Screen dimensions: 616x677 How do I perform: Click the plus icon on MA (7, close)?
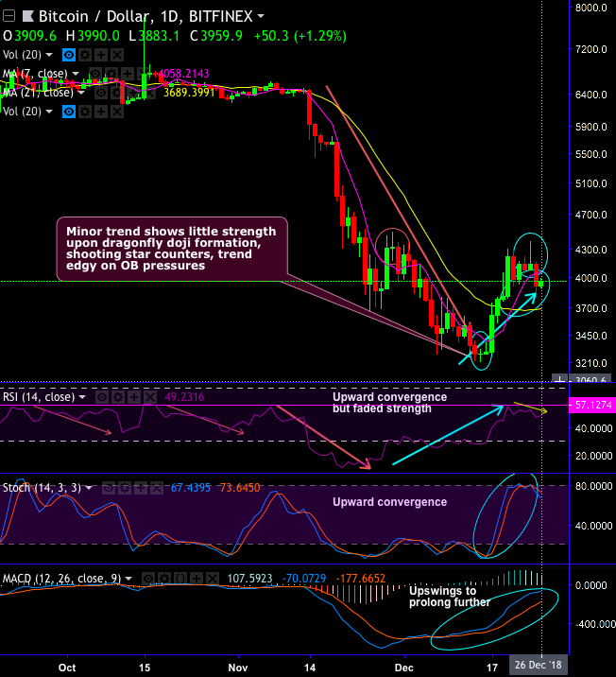pyautogui.click(x=128, y=74)
